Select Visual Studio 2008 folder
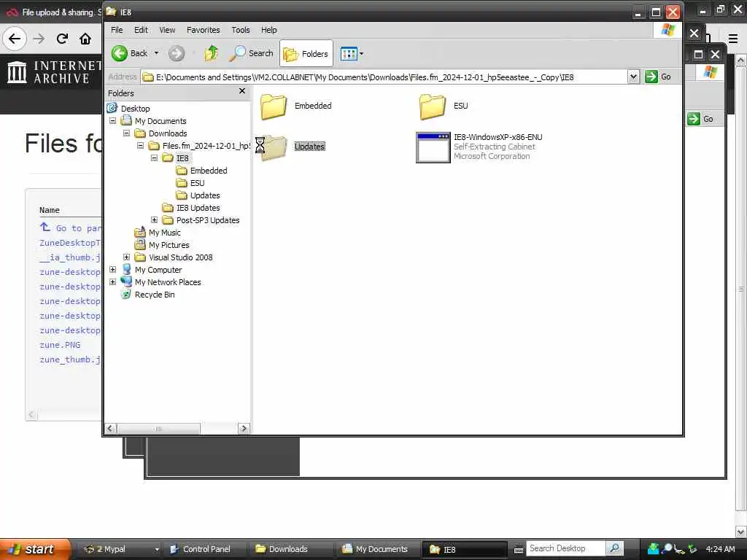Viewport: 747px width, 560px height. tap(181, 257)
